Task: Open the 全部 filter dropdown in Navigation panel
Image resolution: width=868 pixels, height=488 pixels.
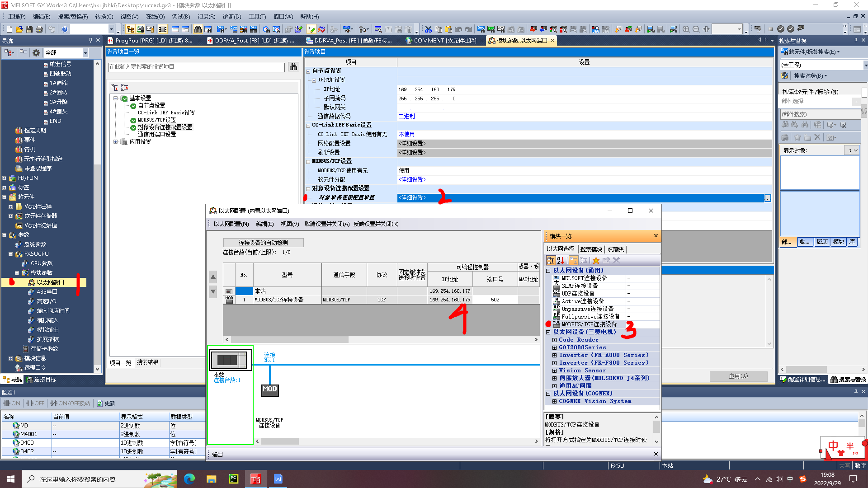Action: (x=85, y=53)
